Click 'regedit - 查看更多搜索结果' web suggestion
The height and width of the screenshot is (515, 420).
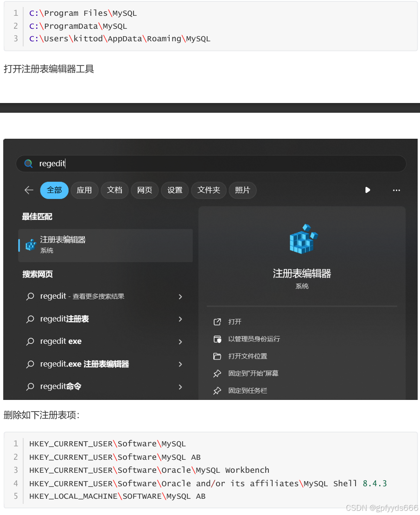82,296
